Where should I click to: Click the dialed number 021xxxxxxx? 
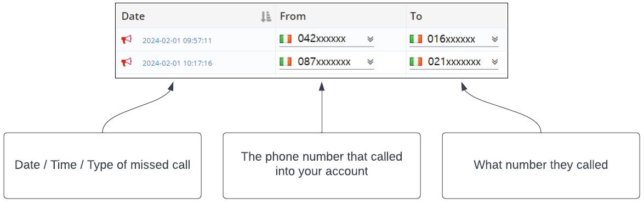click(x=454, y=61)
